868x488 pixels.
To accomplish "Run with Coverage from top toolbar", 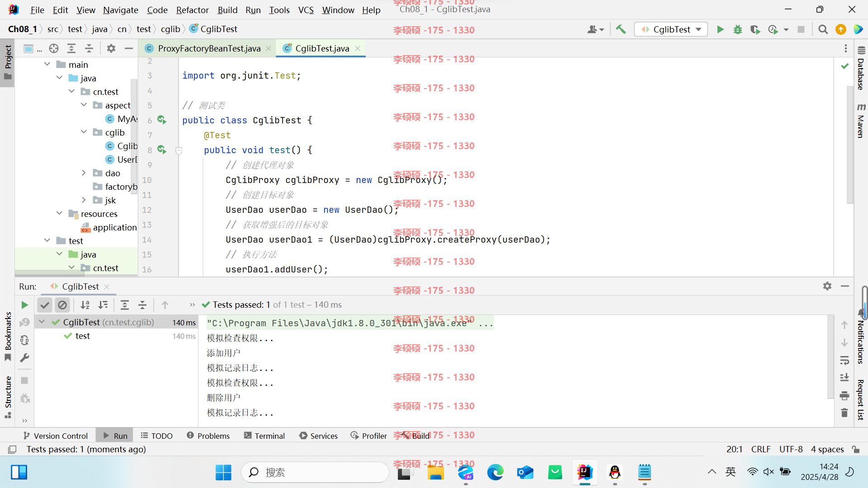I will click(x=755, y=29).
